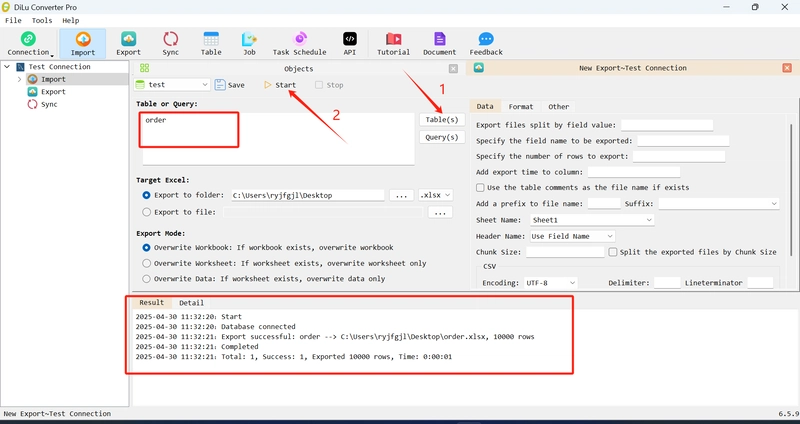Collapse the Test Connection tree node
Screen dimensions: 800x424
[7, 67]
